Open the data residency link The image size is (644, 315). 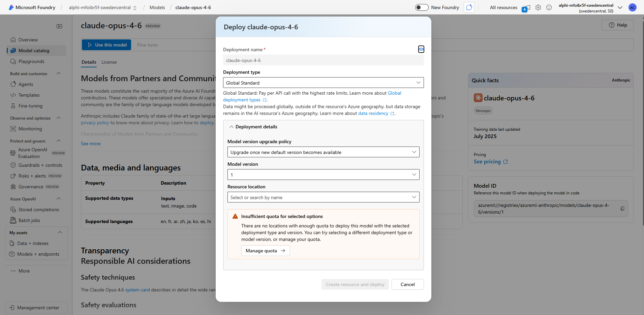376,113
